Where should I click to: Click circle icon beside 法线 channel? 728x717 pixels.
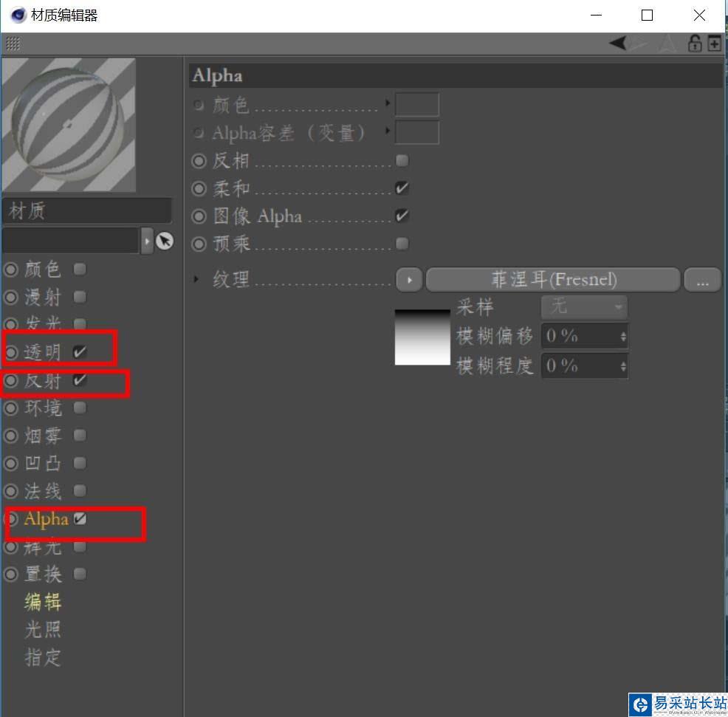click(x=10, y=491)
